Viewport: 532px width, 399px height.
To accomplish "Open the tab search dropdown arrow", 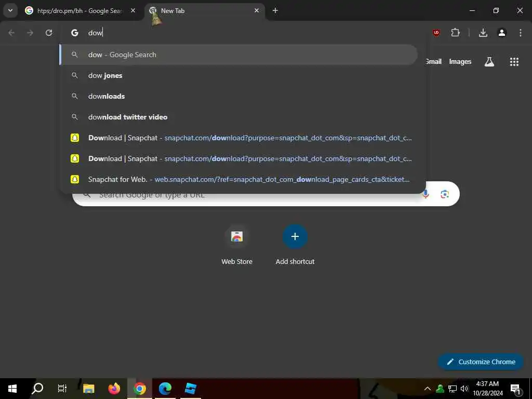I will (10, 10).
